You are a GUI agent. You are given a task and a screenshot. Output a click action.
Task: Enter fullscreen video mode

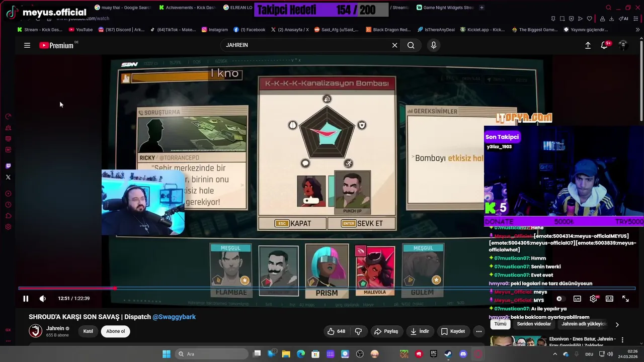tap(625, 299)
